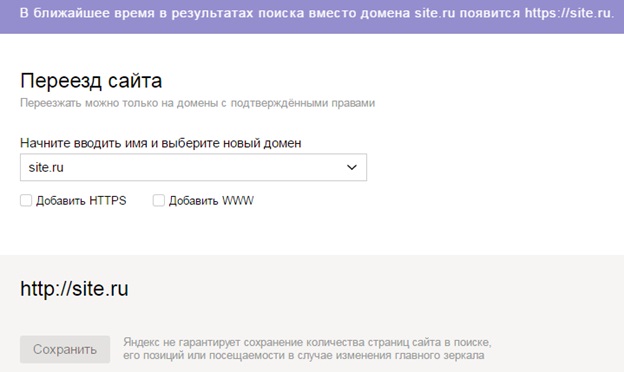Click the purple notification banner about https://site.ru
Screen dimensions: 624x372
[312, 16]
